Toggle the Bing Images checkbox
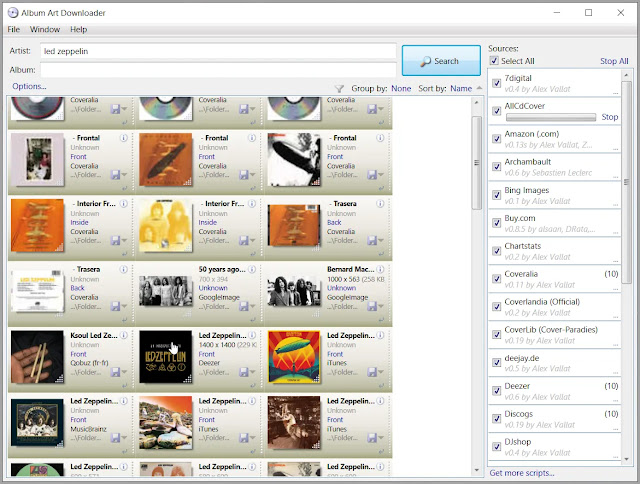This screenshot has width=640, height=484. pos(496,195)
